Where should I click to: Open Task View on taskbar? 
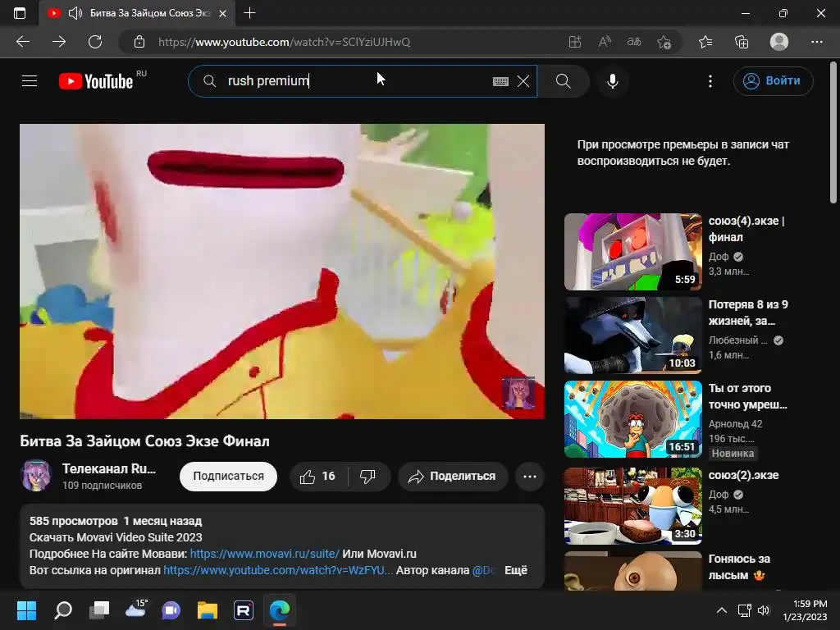99,610
